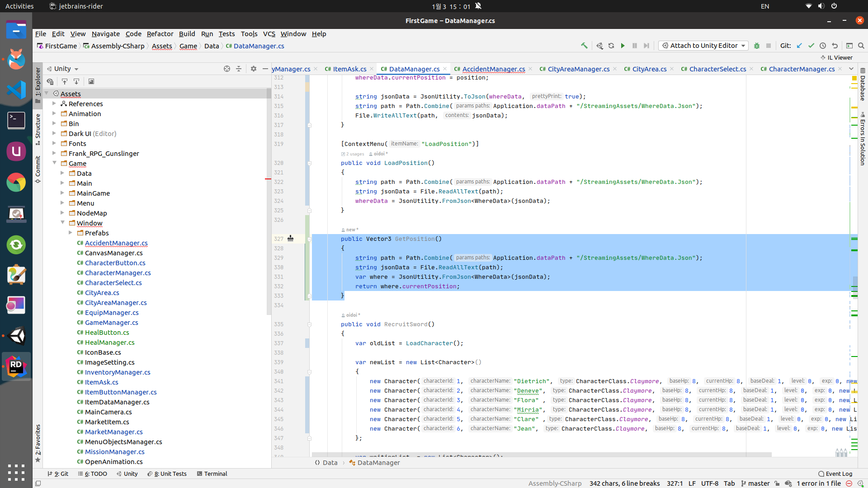Click the Refresh Unity assets icon
This screenshot has height=488, width=868.
click(x=611, y=46)
